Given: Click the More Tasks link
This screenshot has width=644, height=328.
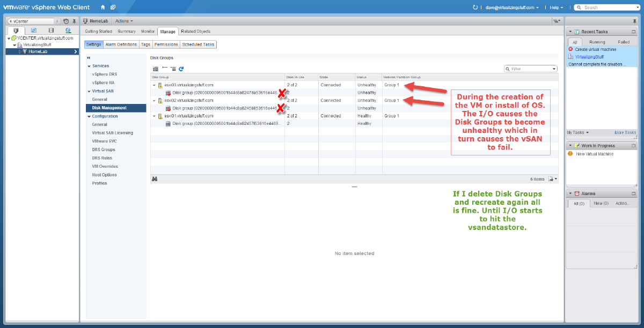Looking at the screenshot, I should pos(625,132).
